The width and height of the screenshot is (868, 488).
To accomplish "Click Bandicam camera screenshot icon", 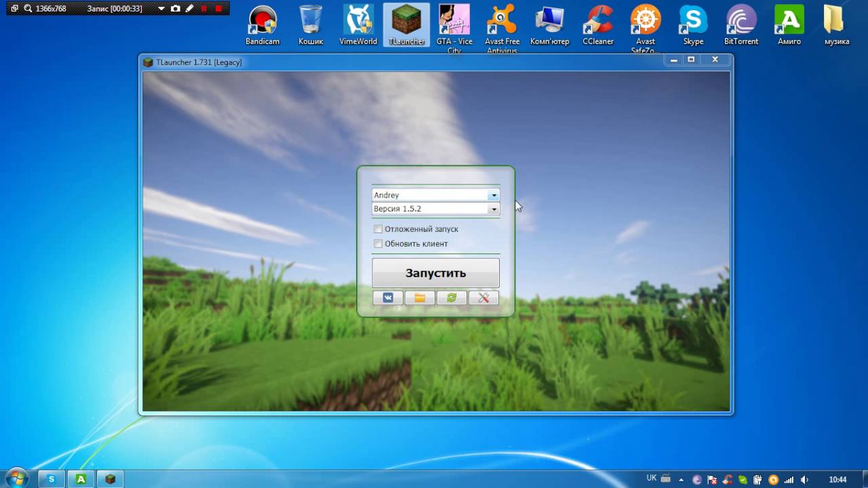I will pos(176,9).
